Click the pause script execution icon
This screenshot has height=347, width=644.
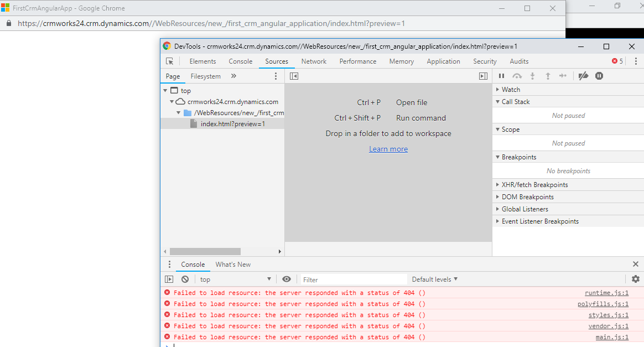(x=501, y=76)
